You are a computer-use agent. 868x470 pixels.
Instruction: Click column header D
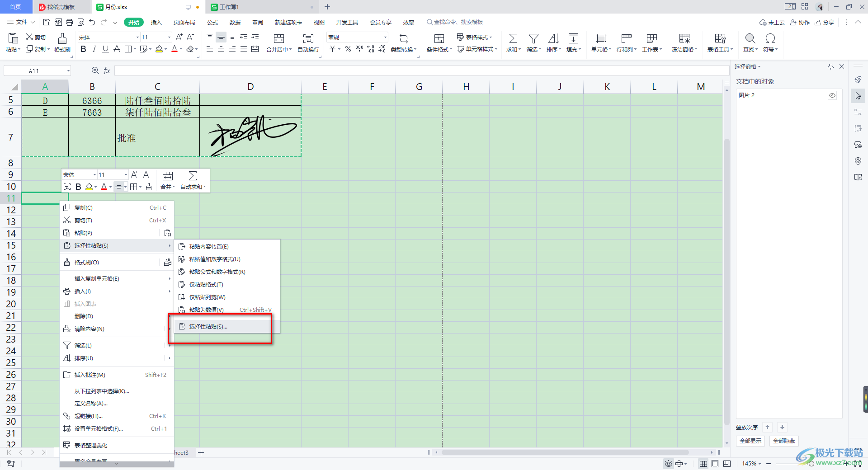click(250, 87)
